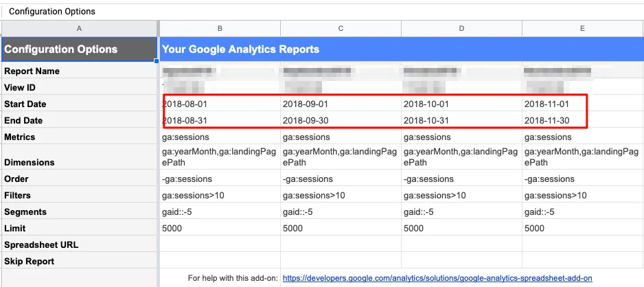Click the Dimensions label cell
The width and height of the screenshot is (644, 287).
click(x=79, y=157)
